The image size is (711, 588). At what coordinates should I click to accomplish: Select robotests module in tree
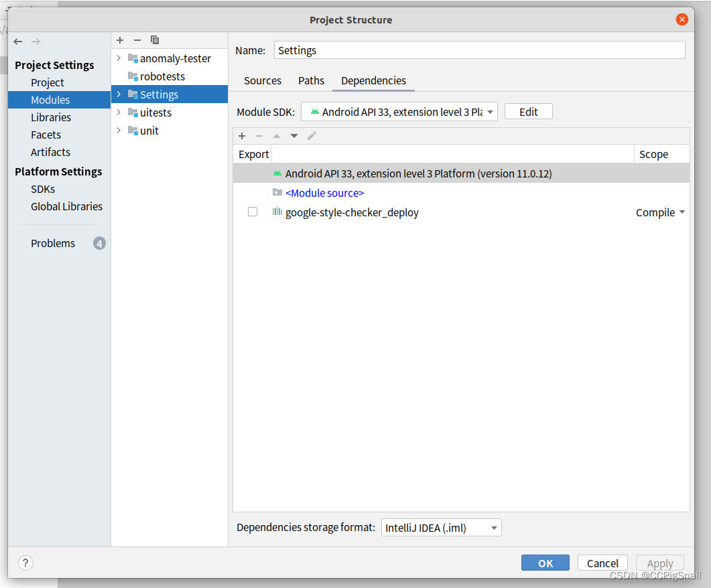(162, 76)
